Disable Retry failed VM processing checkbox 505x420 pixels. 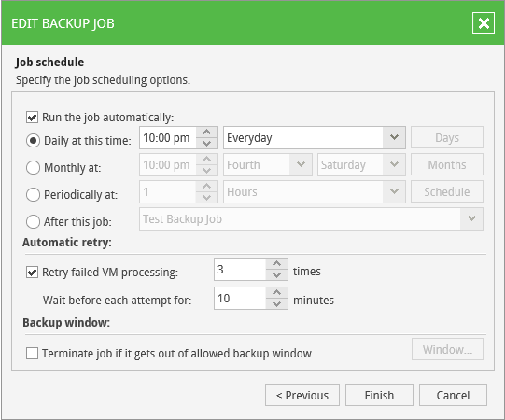click(33, 273)
